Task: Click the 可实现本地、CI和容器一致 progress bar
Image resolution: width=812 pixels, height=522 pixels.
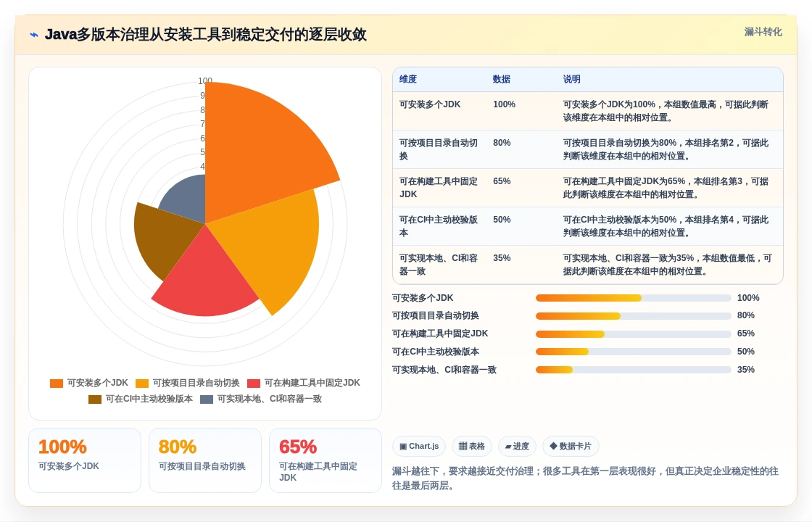Action: point(634,370)
